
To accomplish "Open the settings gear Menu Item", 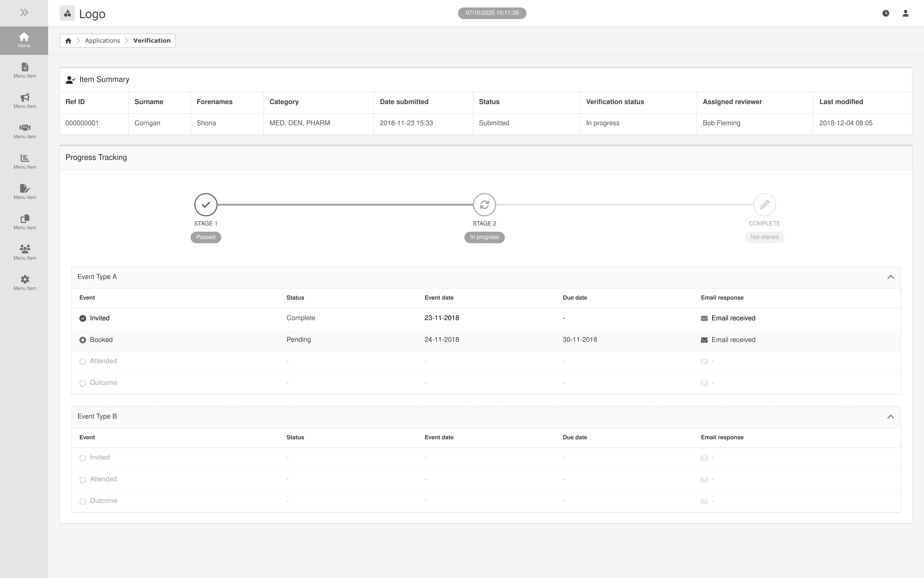I will [25, 283].
